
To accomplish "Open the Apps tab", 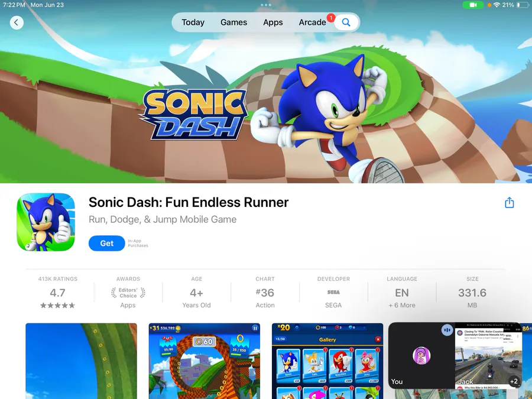I will (273, 22).
